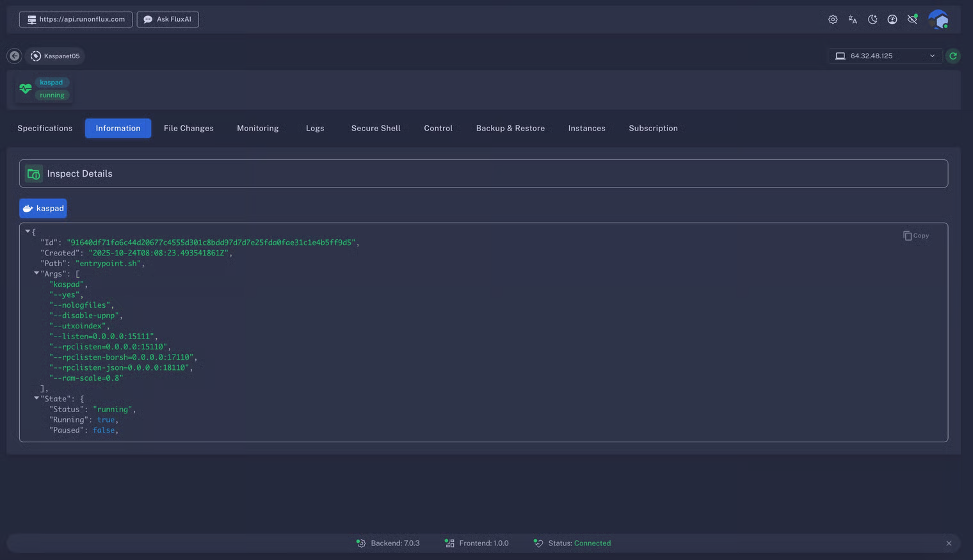Collapse the root JSON object triangle
Screen dimensions: 973x560
coord(28,232)
